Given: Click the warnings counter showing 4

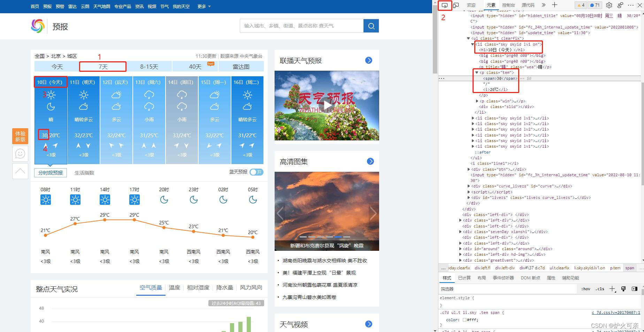Looking at the screenshot, I should point(581,5).
